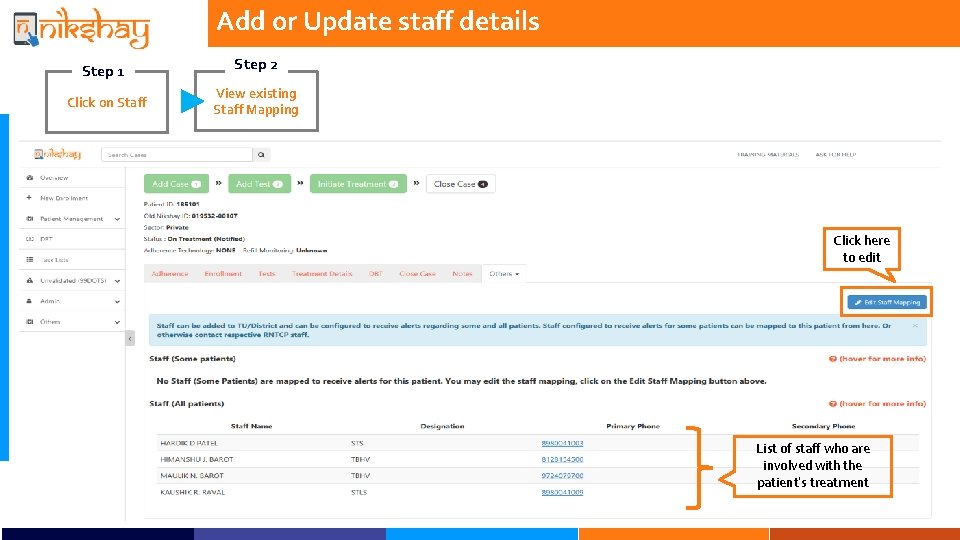Screen dimensions: 960x540
Task: Click the Initiate Treatment step button
Action: tap(358, 184)
